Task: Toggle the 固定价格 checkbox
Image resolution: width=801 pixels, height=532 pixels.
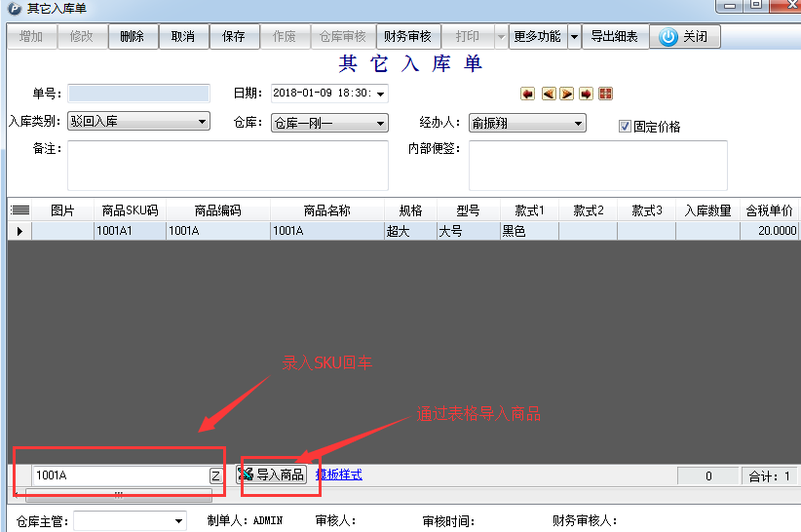Action: pyautogui.click(x=626, y=126)
